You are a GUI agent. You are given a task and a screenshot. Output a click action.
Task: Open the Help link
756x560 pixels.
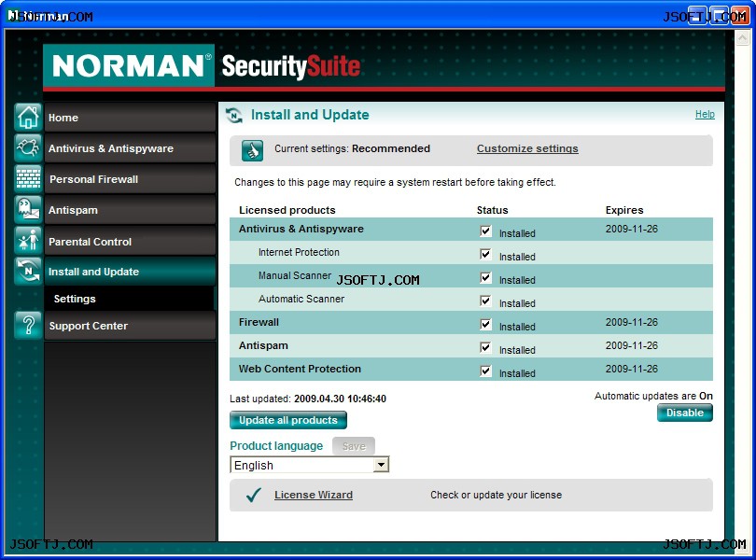tap(705, 114)
